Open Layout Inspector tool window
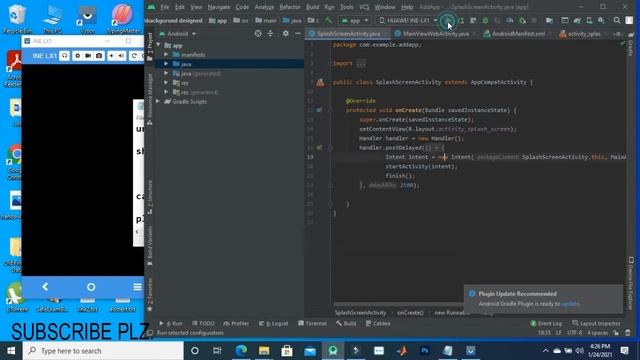This screenshot has width=640, height=360. tap(596, 323)
